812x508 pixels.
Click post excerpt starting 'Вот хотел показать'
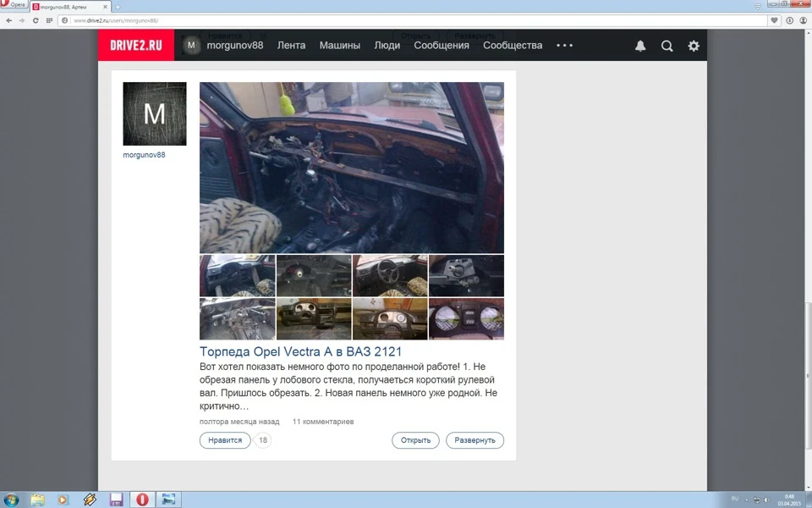pos(348,386)
